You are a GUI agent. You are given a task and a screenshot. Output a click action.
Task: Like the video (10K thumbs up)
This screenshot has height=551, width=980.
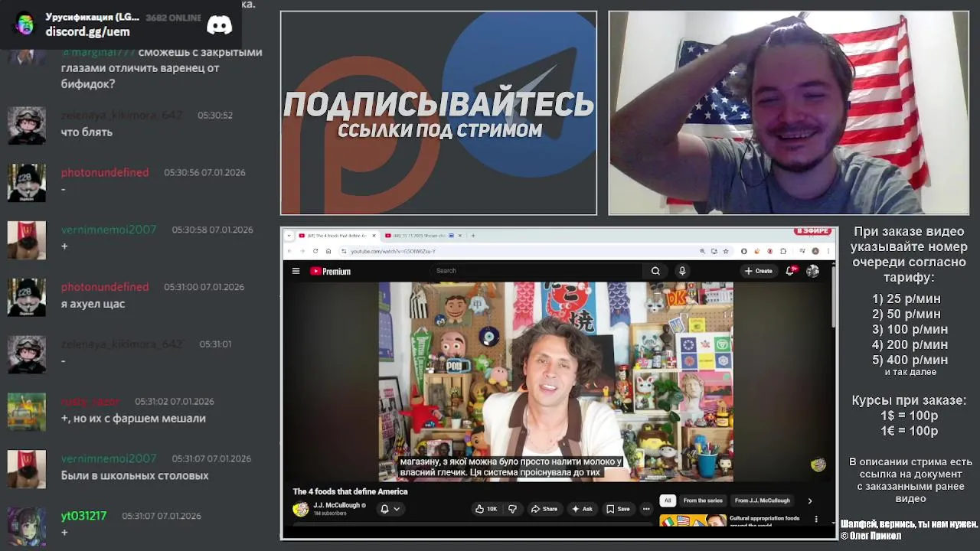(486, 509)
